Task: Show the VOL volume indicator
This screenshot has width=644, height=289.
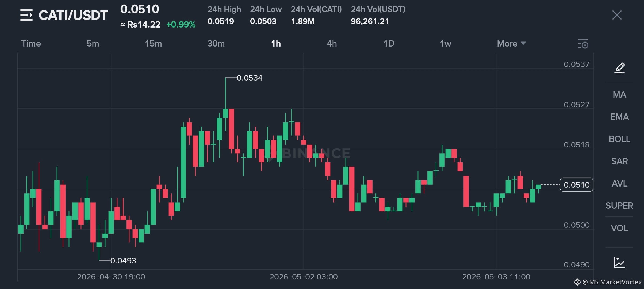Action: [619, 228]
